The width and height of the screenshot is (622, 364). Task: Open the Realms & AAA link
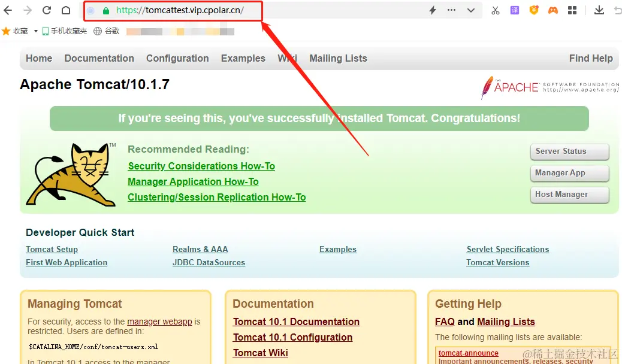pyautogui.click(x=200, y=250)
